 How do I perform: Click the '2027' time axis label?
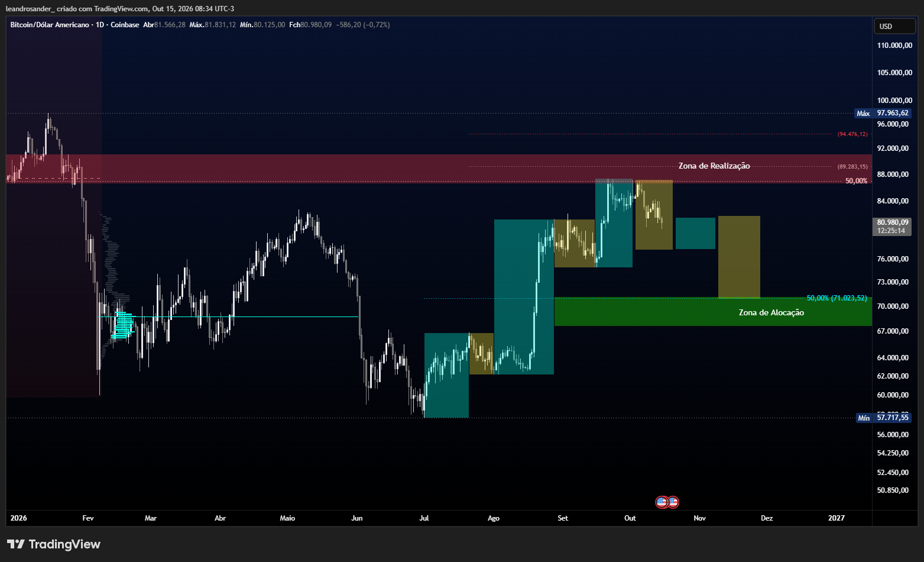pyautogui.click(x=837, y=518)
